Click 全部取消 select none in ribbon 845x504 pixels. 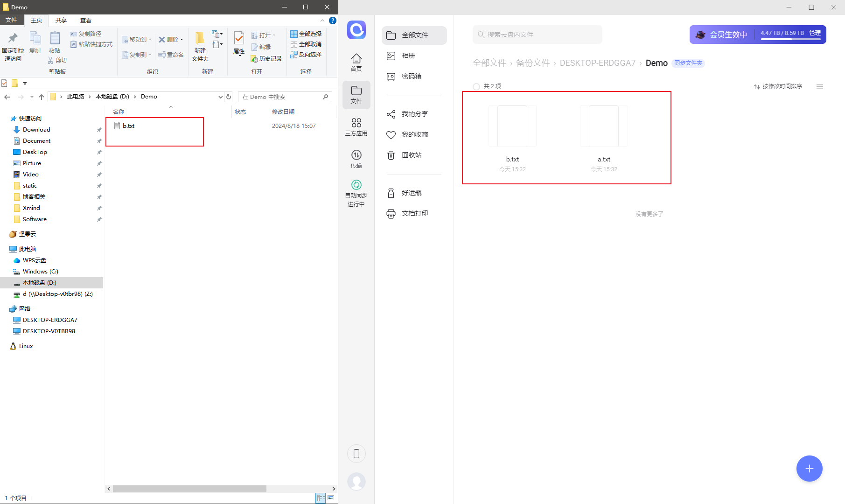pos(306,44)
